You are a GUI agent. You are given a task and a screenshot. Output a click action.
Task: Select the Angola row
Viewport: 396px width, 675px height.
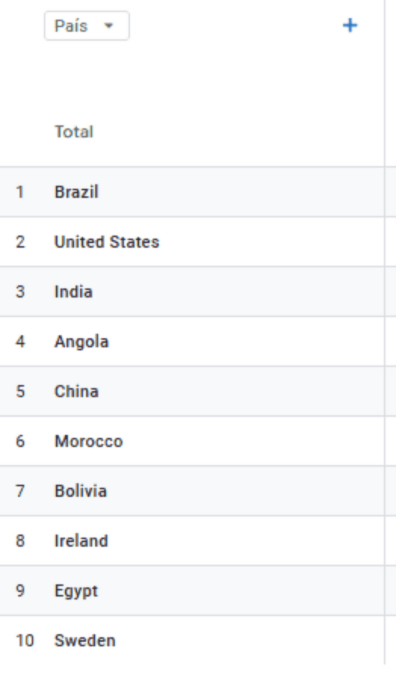coord(192,341)
